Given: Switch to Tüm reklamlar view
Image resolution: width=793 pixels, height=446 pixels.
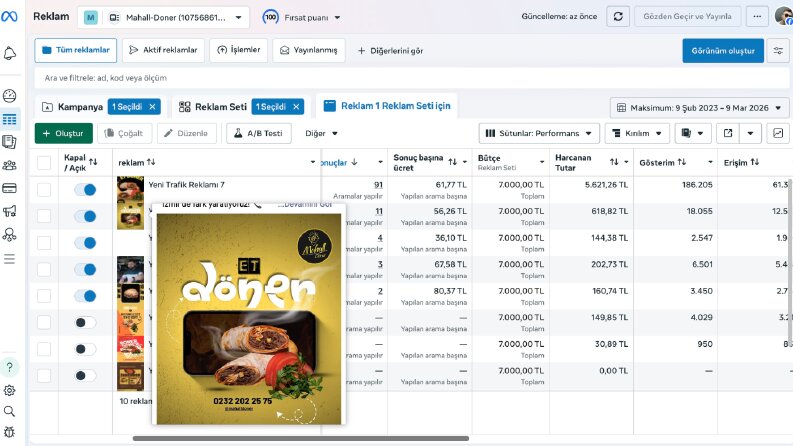Looking at the screenshot, I should click(76, 50).
